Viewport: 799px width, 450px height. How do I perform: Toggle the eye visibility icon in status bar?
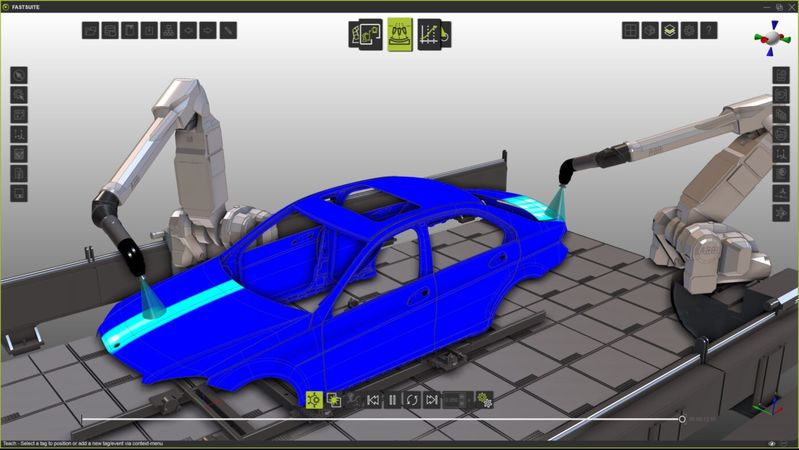[x=772, y=443]
